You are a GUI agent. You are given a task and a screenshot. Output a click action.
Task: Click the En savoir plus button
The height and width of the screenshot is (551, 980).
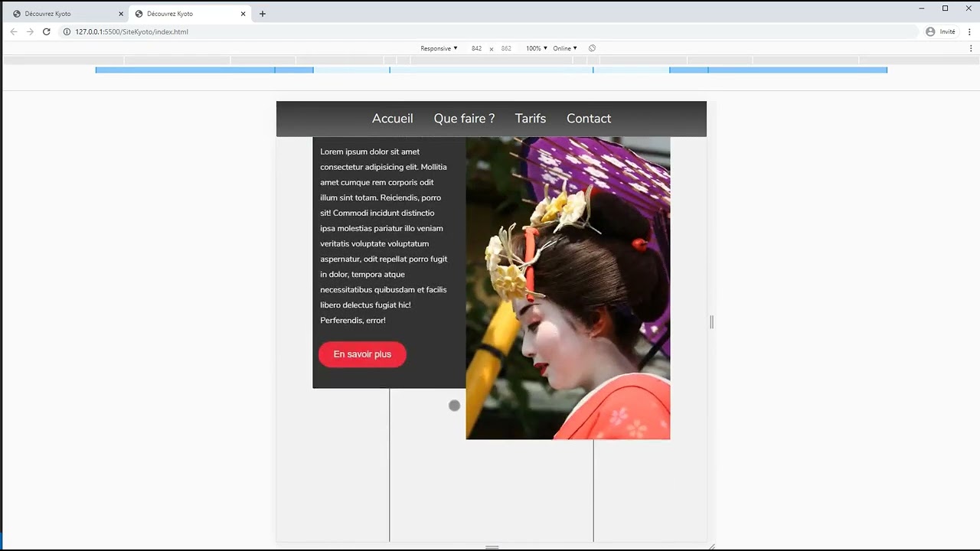pos(362,354)
